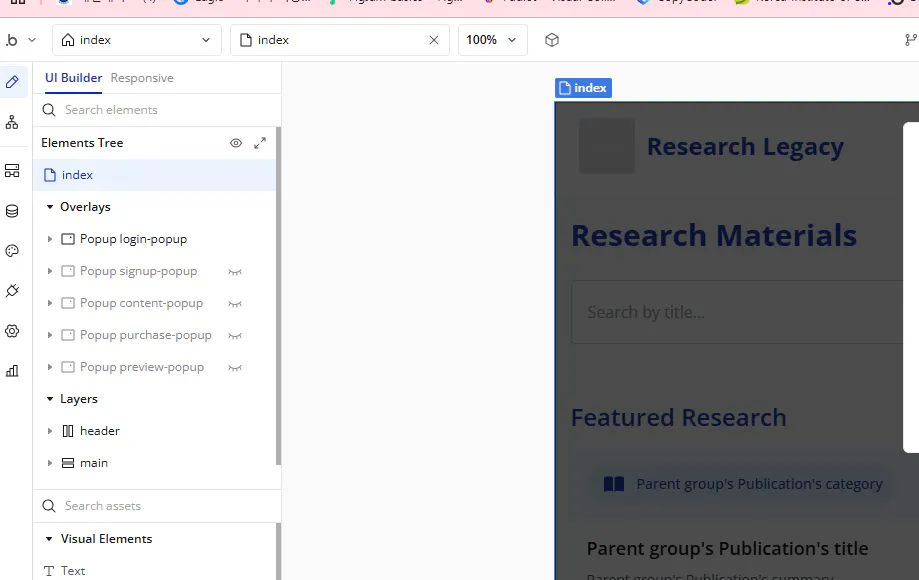Viewport: 919px width, 580px height.
Task: Open the Workflow tab in the sidebar
Action: point(12,122)
